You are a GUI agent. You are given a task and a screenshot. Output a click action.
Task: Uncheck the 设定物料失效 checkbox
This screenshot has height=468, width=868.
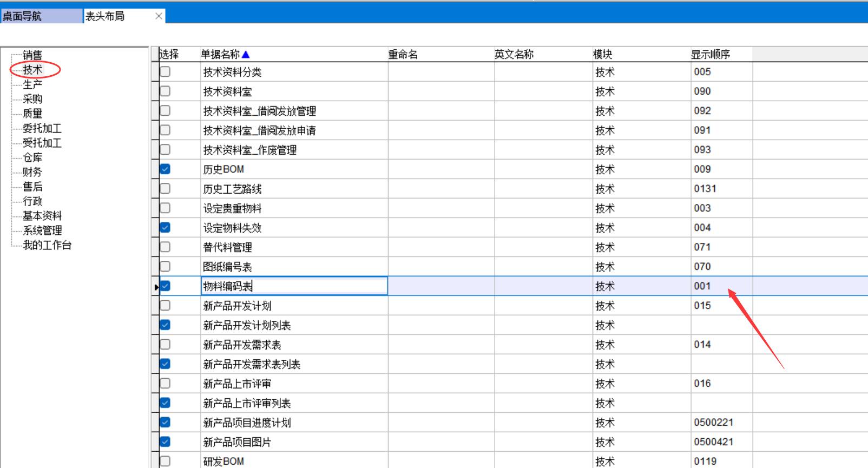tap(165, 227)
